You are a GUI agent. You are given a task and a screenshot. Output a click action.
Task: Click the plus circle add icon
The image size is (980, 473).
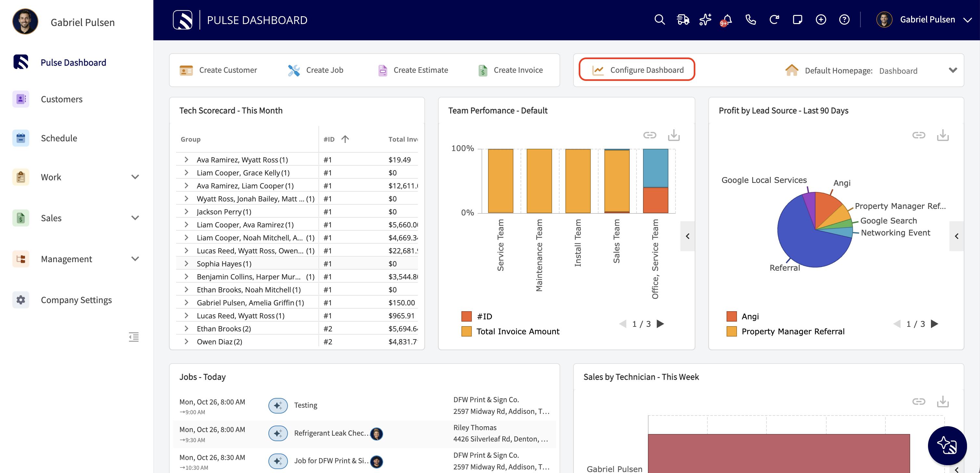tap(821, 20)
